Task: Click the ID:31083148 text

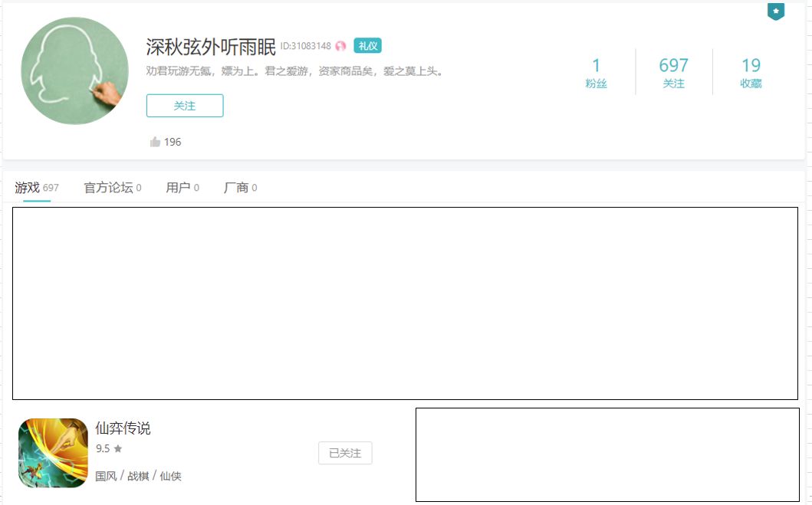Action: tap(305, 46)
